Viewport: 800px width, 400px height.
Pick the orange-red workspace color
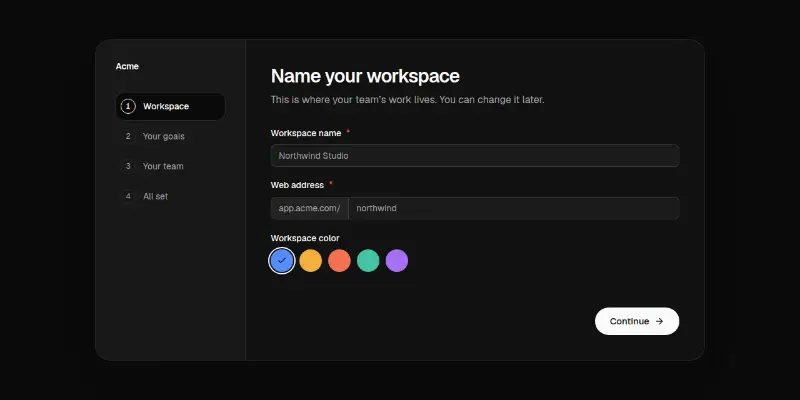(339, 261)
